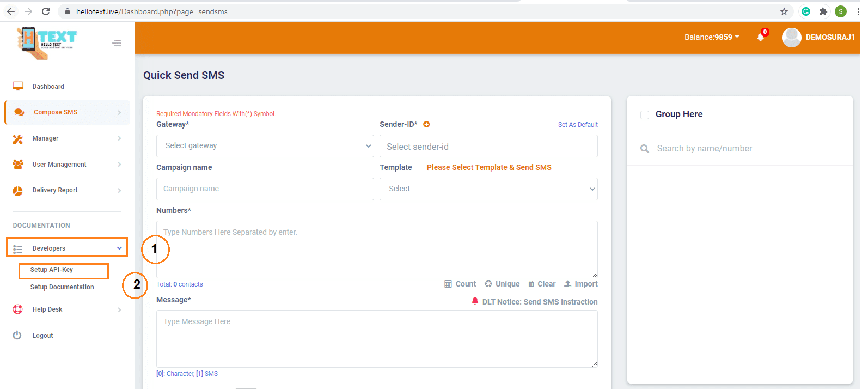This screenshot has height=389, width=868.
Task: Click the plus icon beside Sender-ID
Action: click(x=426, y=124)
